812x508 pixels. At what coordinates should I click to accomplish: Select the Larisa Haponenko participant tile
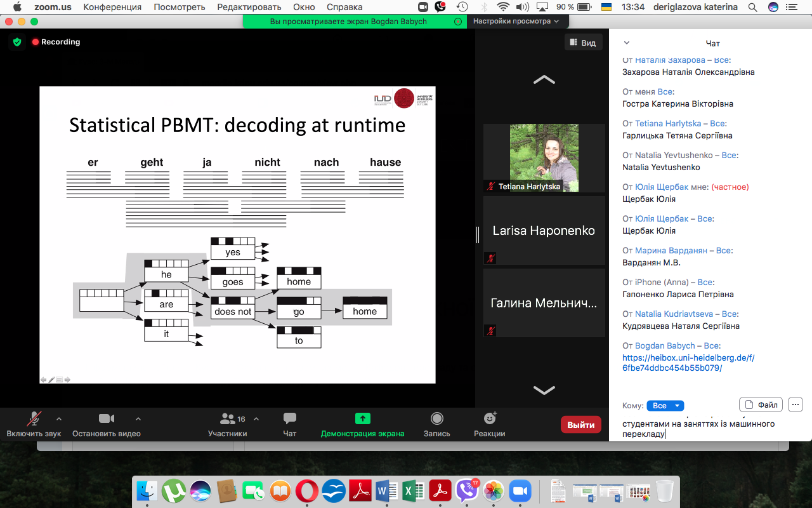coord(544,231)
